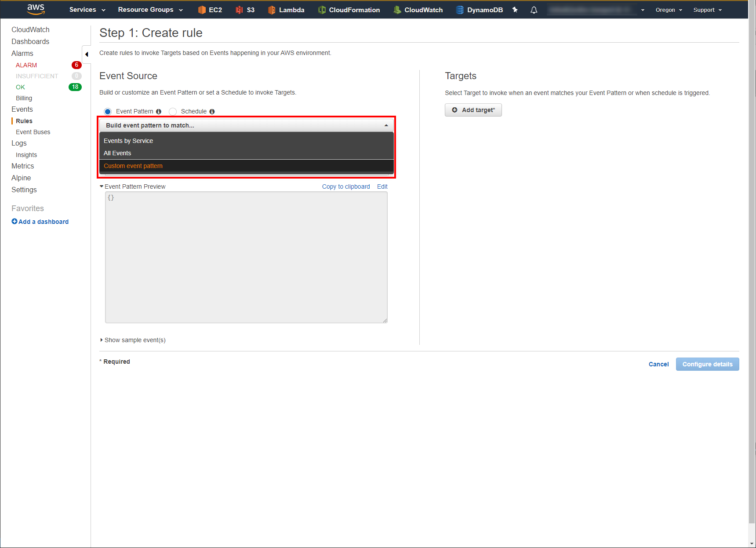Select the Event Pattern radio button

[x=108, y=111]
